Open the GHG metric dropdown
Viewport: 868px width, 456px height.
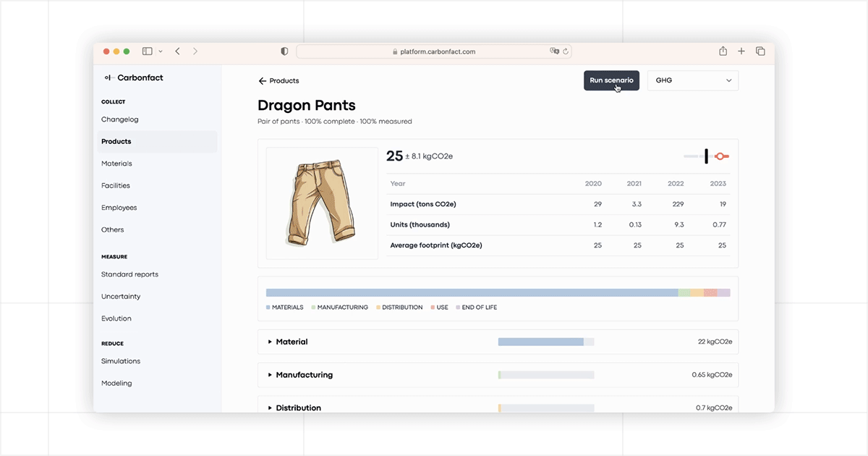click(692, 80)
